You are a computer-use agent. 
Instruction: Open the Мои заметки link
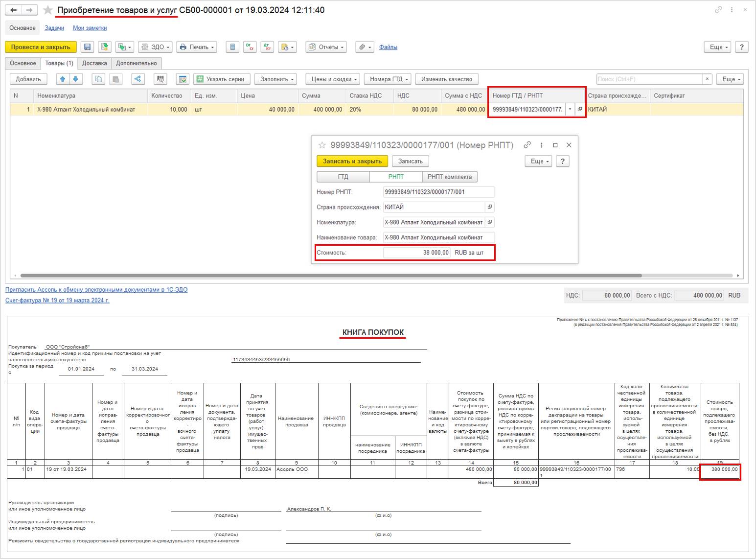point(90,28)
